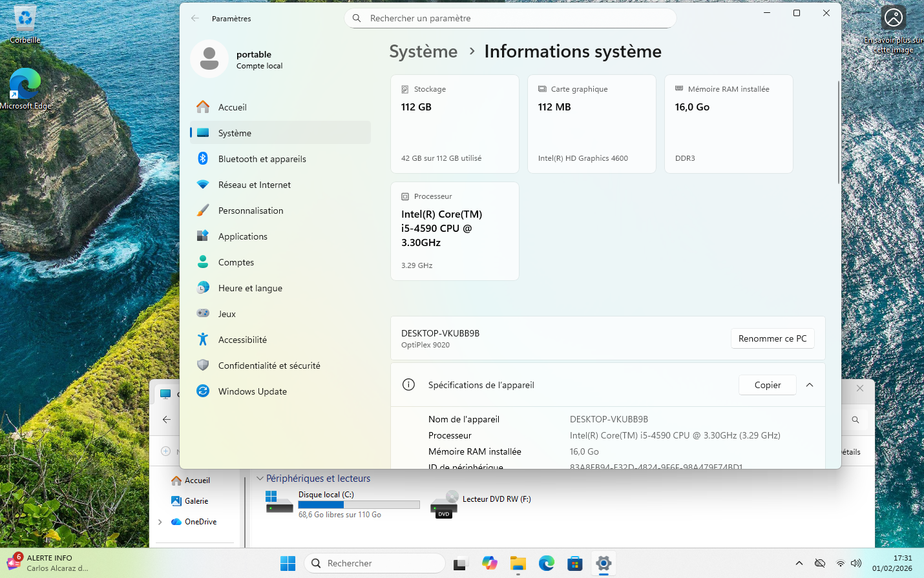924x578 pixels.
Task: Click the Windows Update sidebar icon
Action: coord(203,391)
